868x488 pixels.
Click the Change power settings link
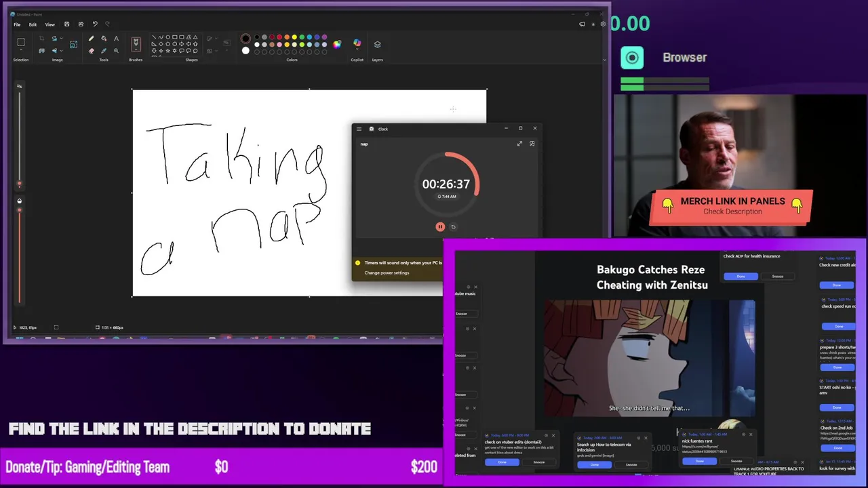pyautogui.click(x=387, y=272)
